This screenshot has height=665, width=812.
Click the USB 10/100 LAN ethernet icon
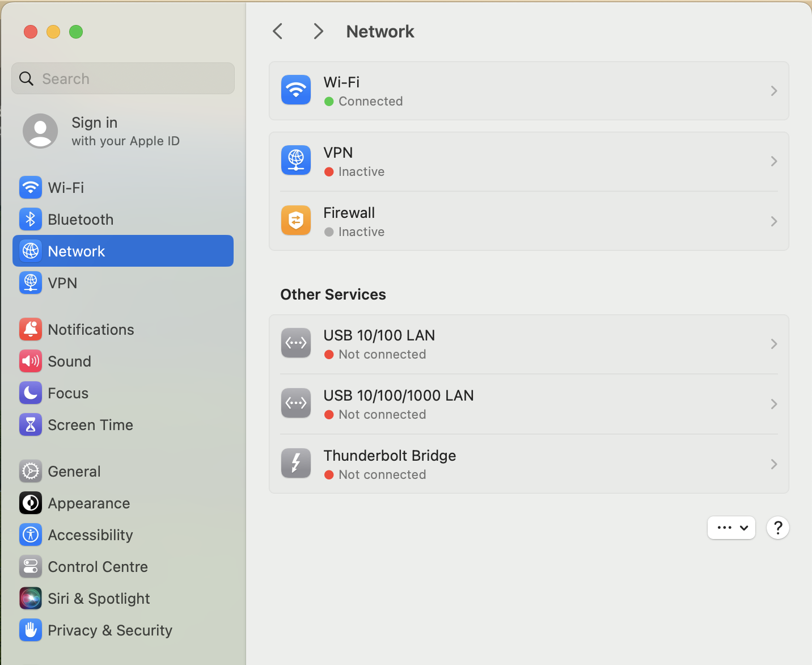(x=296, y=343)
